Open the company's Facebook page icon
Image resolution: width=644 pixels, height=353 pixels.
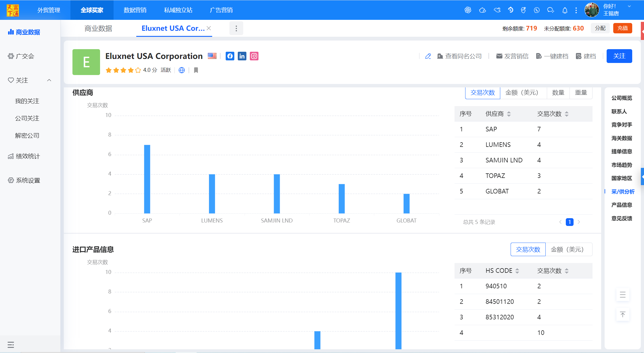tap(230, 56)
